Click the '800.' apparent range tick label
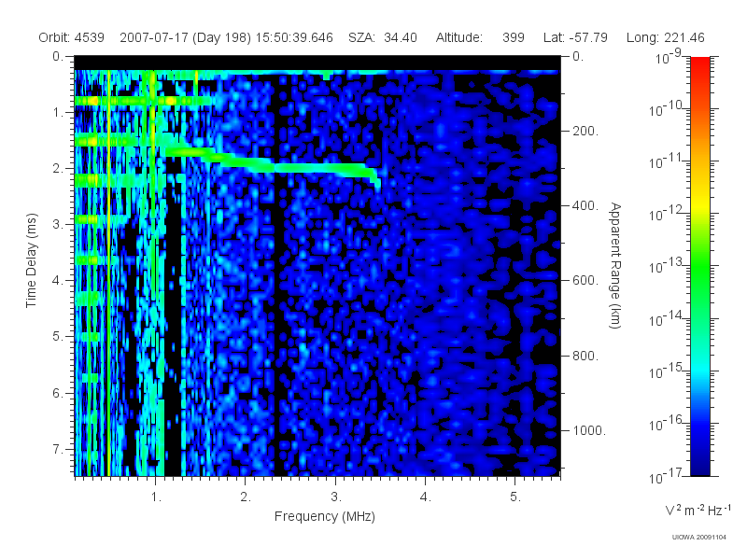 [585, 356]
